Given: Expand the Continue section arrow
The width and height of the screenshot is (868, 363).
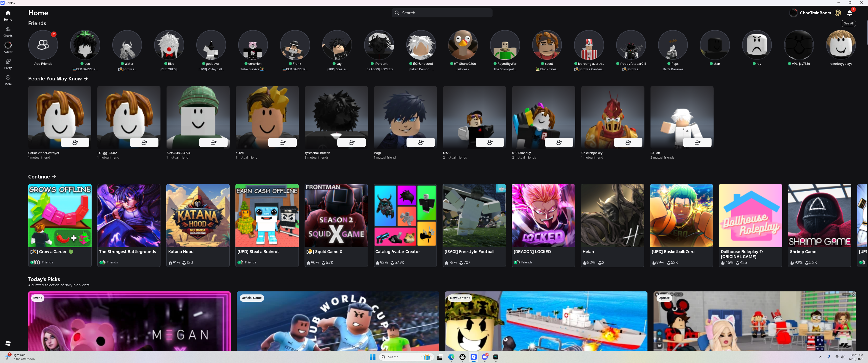Looking at the screenshot, I should [x=54, y=177].
